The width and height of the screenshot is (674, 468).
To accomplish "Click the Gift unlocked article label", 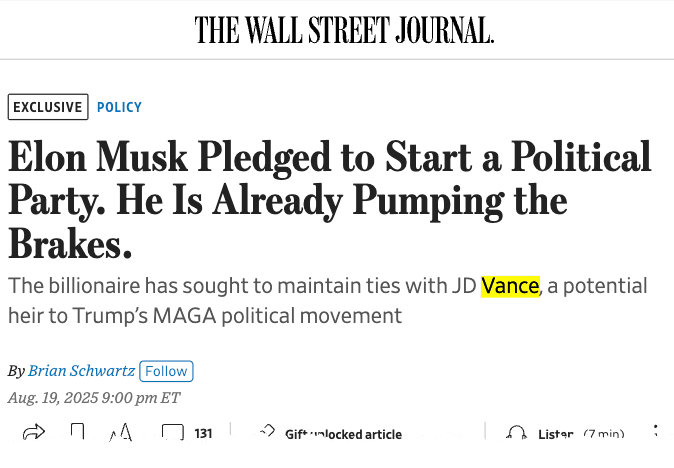I will coord(343,434).
